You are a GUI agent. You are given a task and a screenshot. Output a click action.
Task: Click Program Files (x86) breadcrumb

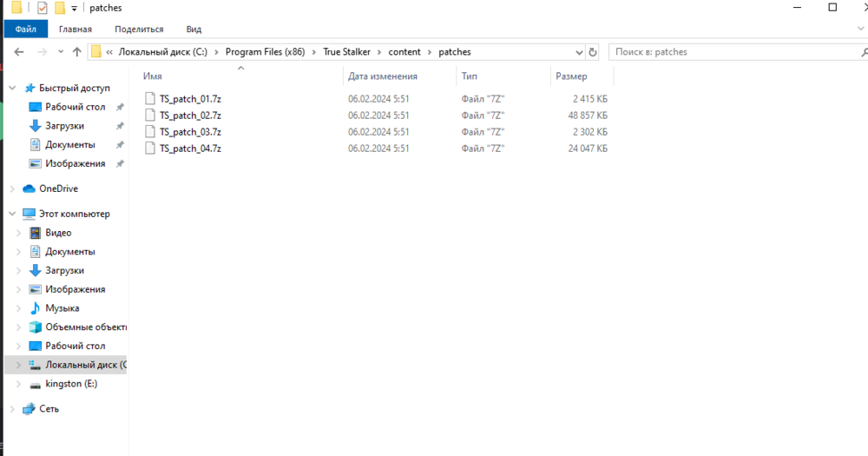click(265, 52)
